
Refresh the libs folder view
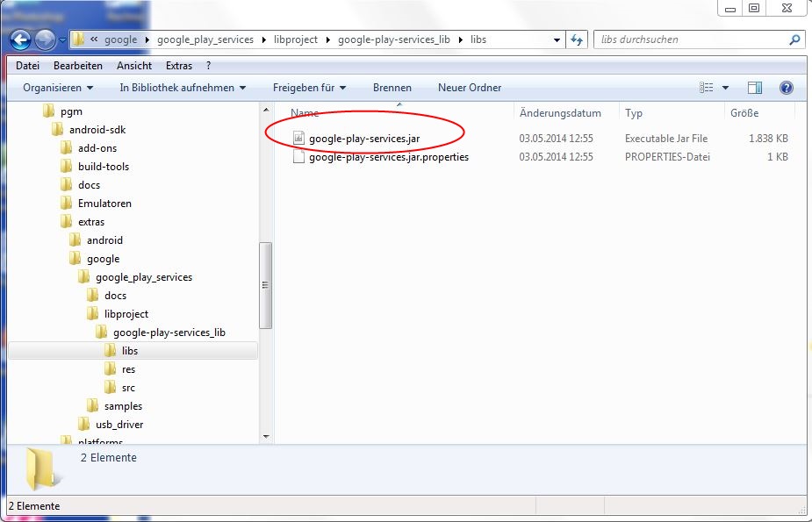point(577,39)
